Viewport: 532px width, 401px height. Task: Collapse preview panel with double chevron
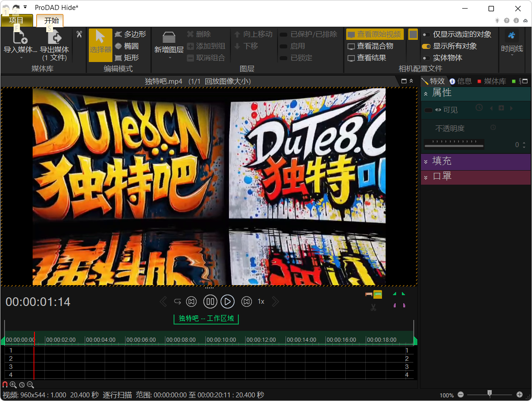coord(411,81)
